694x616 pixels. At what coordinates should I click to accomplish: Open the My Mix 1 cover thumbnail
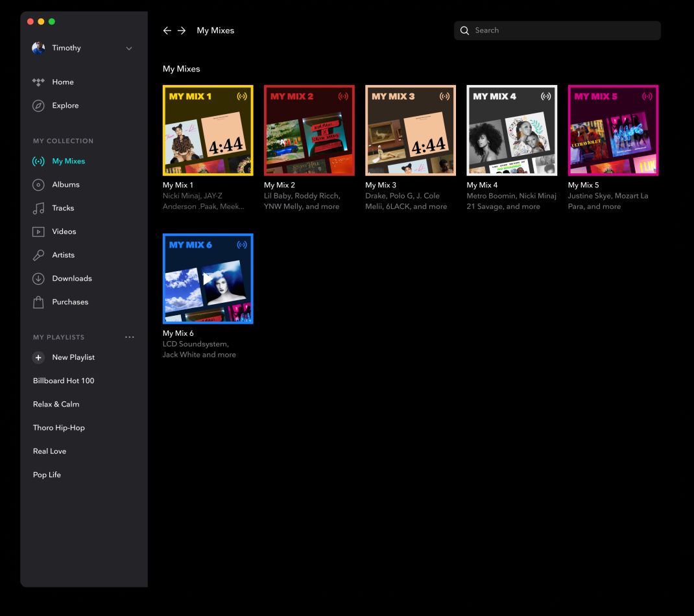coord(208,130)
